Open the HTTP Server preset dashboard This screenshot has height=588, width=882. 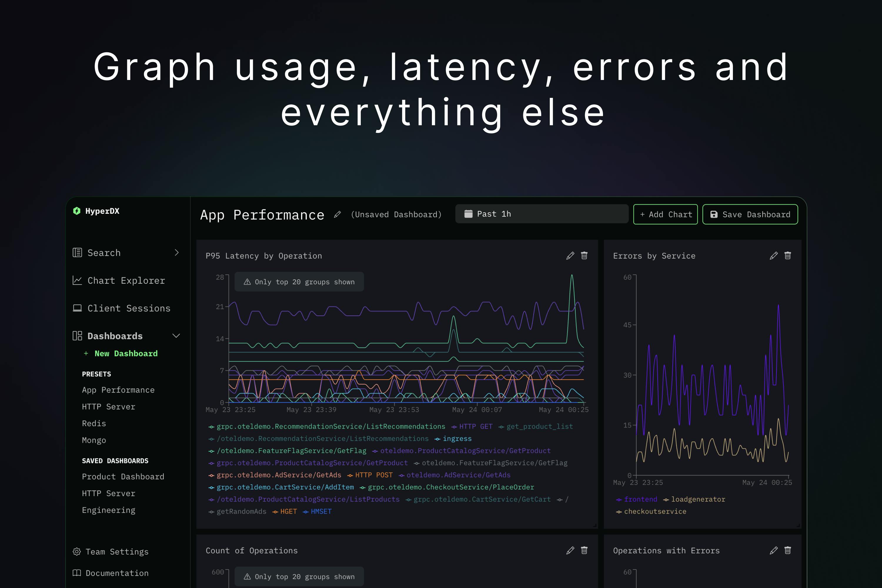pyautogui.click(x=108, y=407)
